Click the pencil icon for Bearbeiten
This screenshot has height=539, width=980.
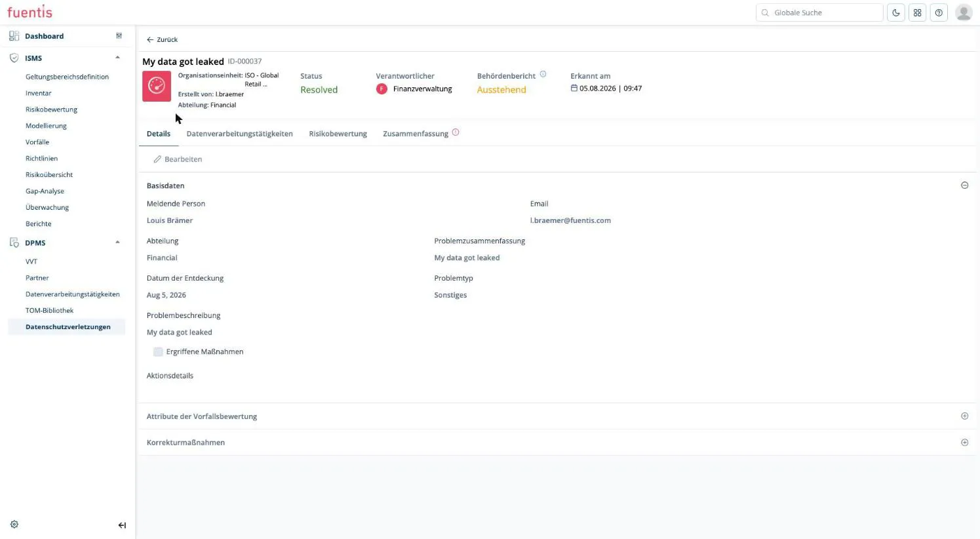click(157, 159)
